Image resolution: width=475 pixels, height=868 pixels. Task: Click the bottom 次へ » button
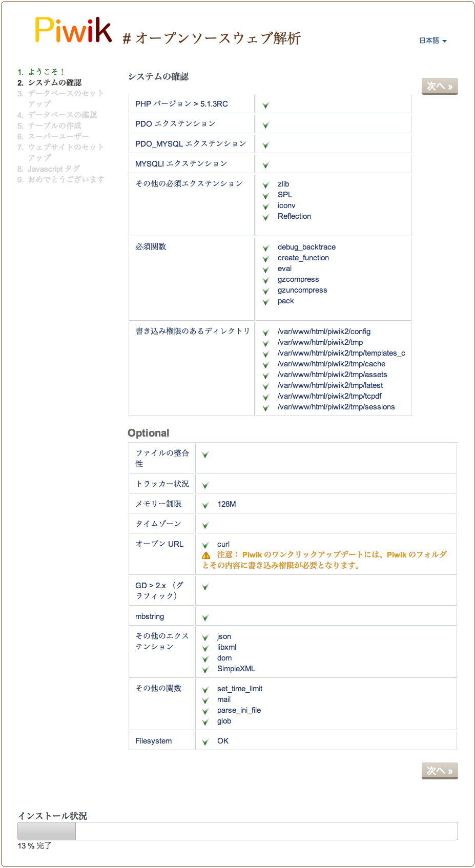pyautogui.click(x=440, y=771)
